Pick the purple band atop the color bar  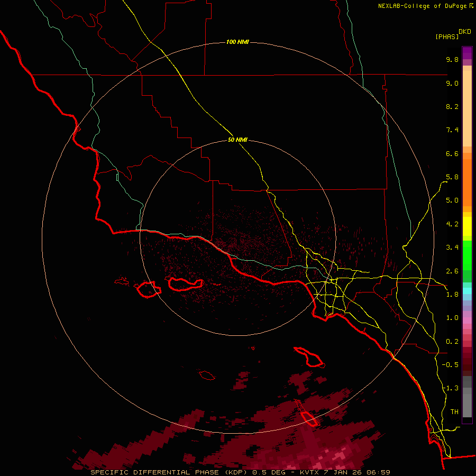click(x=467, y=53)
